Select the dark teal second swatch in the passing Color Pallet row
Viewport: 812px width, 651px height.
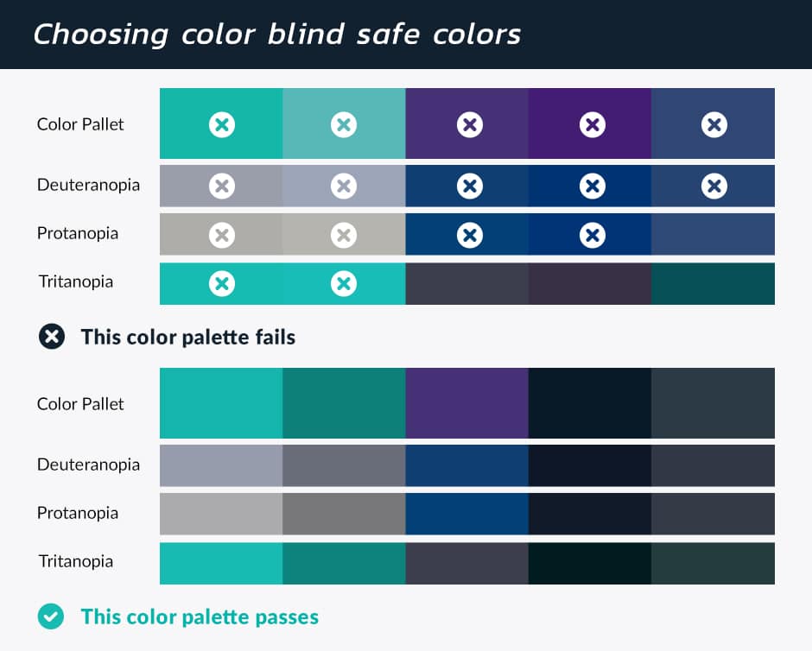point(344,403)
